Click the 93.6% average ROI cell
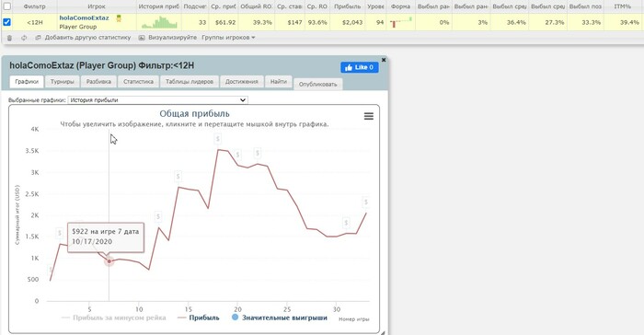The height and width of the screenshot is (335, 644). pos(317,22)
